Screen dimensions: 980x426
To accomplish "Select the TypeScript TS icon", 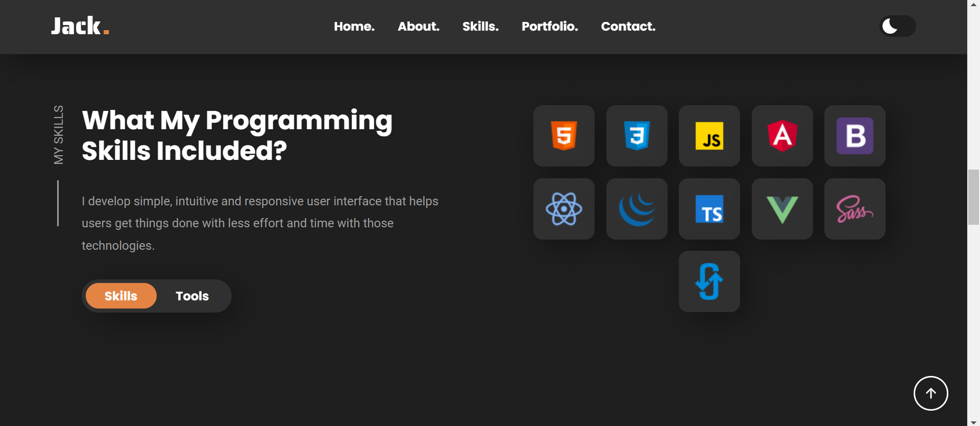I will point(709,209).
